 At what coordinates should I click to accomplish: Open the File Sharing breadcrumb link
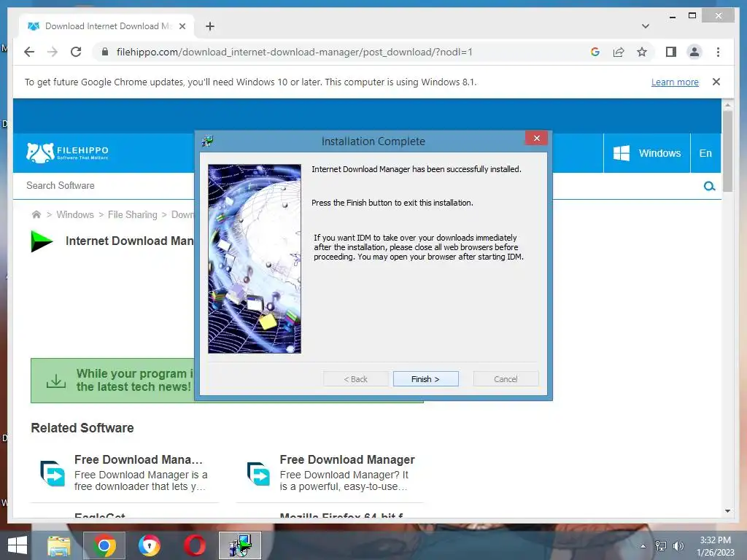132,215
